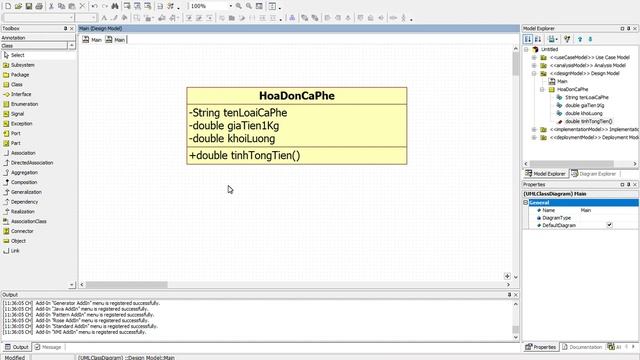Image resolution: width=640 pixels, height=360 pixels.
Task: Pin the Model Explorer panel
Action: coord(629,29)
